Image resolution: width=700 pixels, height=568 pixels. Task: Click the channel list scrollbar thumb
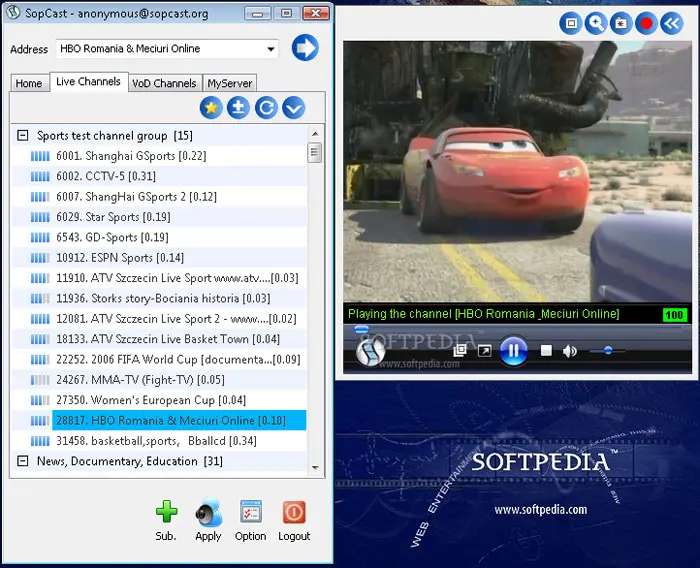click(314, 153)
